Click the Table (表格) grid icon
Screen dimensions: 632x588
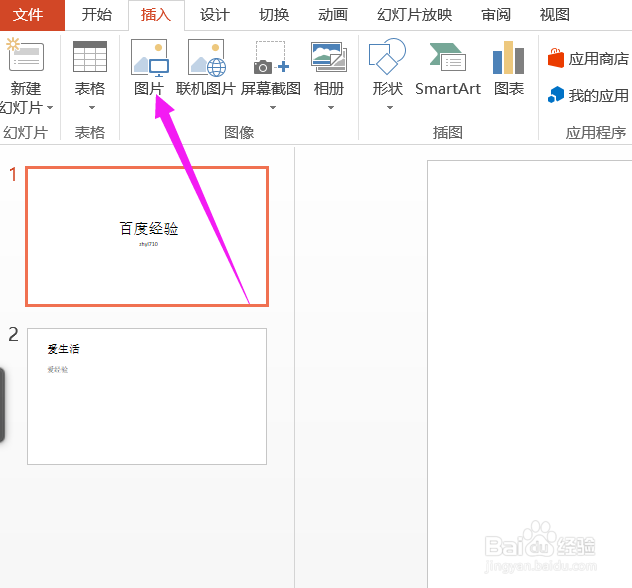(90, 56)
